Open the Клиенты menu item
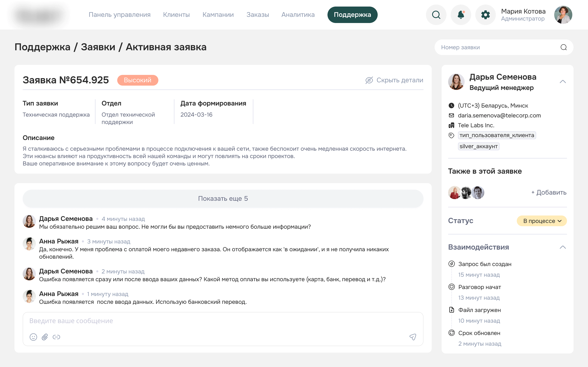 coord(176,15)
